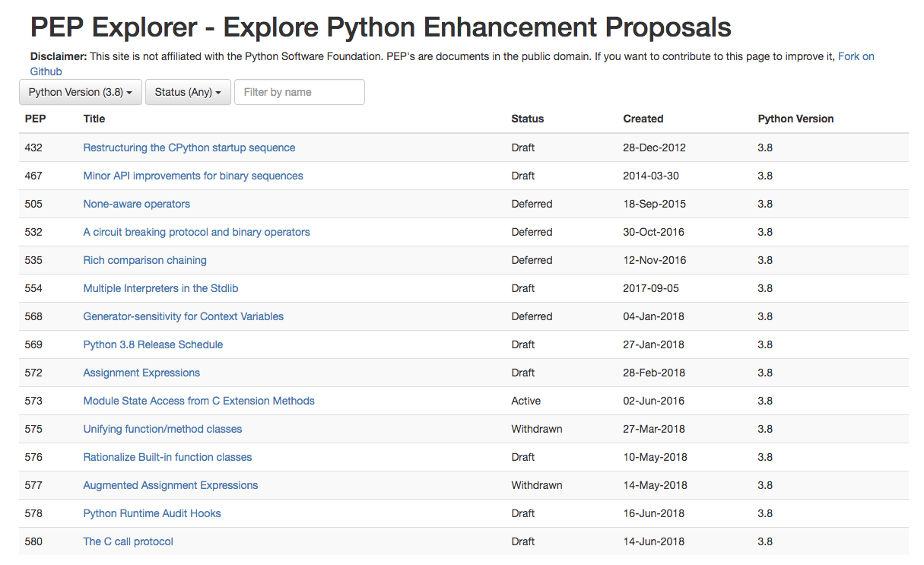Screen dimensions: 924x565
Task: Click the None-aware operators PEP link
Action: click(136, 204)
